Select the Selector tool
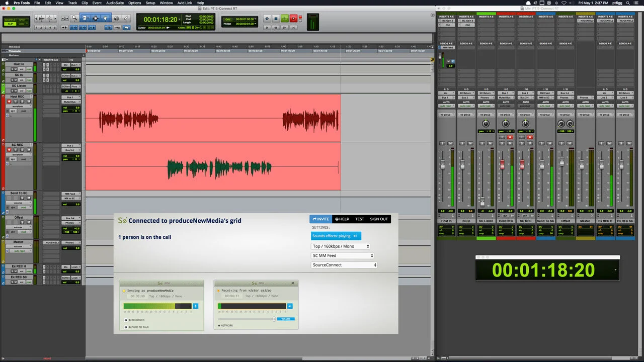Viewport: 644px width, 362px height. click(95, 18)
